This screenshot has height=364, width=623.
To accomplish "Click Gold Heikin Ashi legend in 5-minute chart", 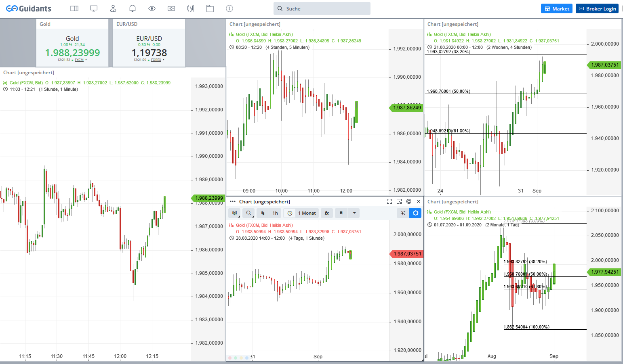I will (264, 34).
